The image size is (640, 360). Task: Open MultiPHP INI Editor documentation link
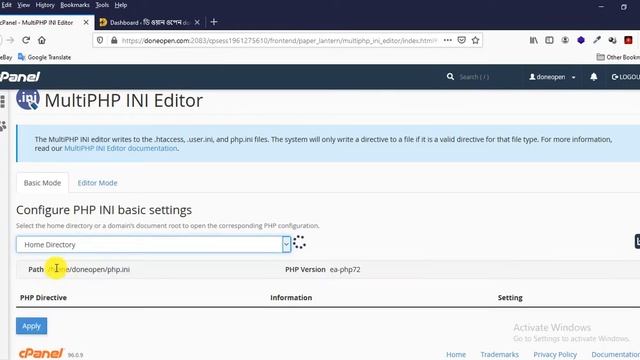click(121, 148)
